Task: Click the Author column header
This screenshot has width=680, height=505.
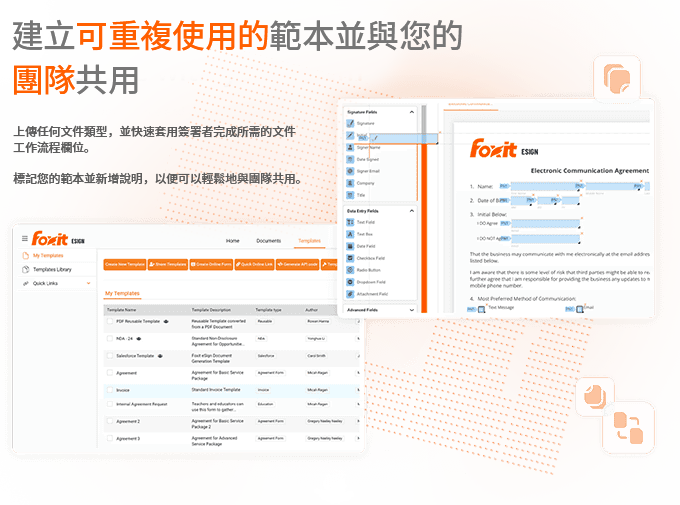Action: [x=311, y=310]
